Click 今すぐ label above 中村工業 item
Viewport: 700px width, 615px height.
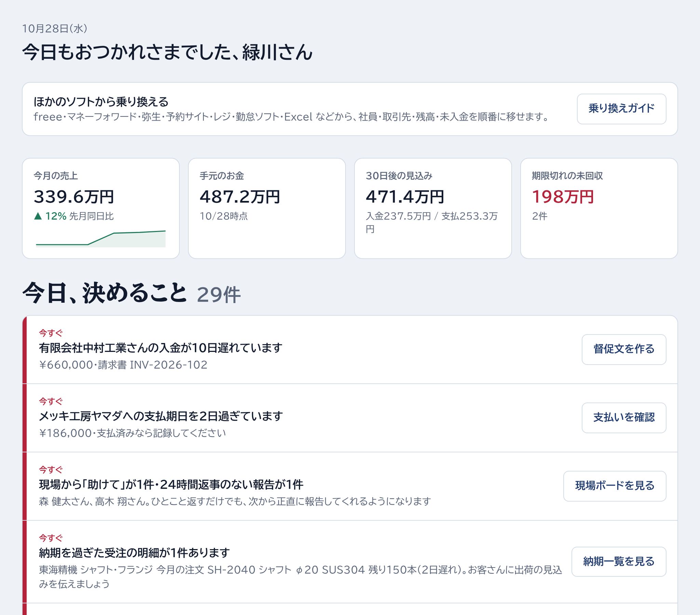coord(51,333)
